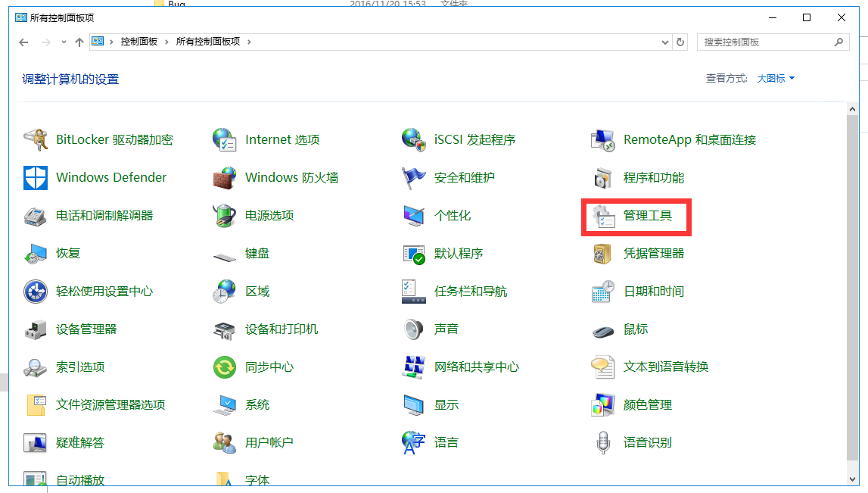
Task: Open the 电话和调制解调器 icon
Action: click(x=36, y=216)
